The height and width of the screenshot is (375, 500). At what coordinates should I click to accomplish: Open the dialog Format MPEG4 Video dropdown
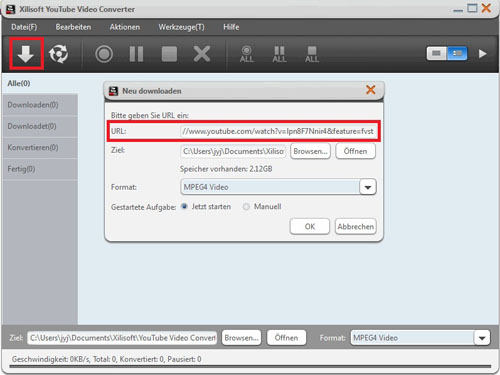coord(278,187)
